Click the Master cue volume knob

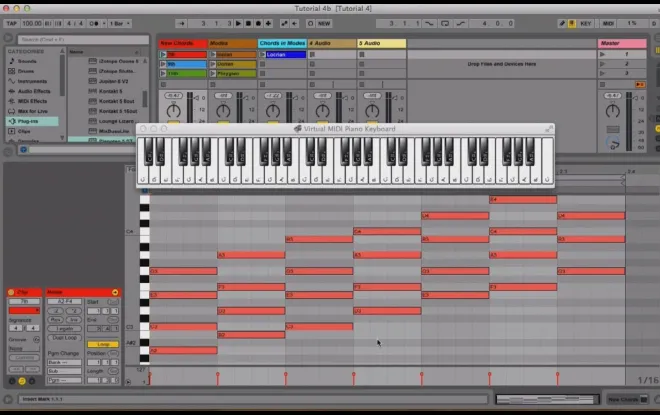point(613,143)
